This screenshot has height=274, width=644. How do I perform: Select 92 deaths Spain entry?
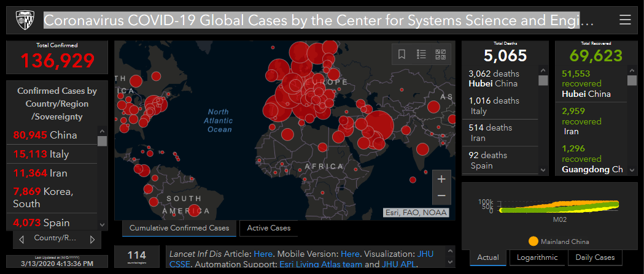(500, 161)
